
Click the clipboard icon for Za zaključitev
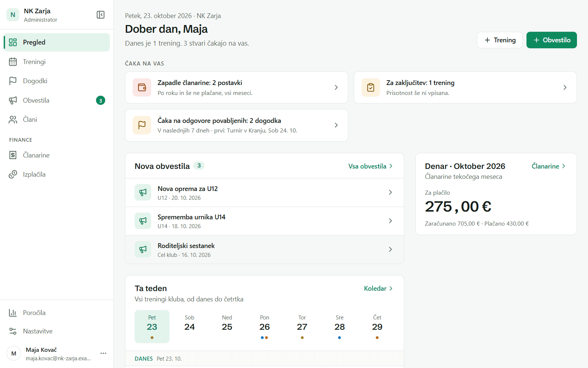click(x=371, y=88)
